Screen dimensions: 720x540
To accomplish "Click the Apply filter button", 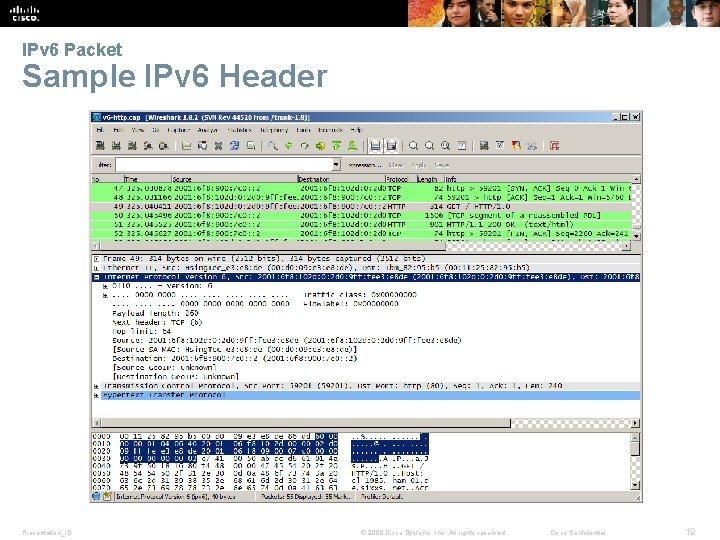I will tap(418, 165).
